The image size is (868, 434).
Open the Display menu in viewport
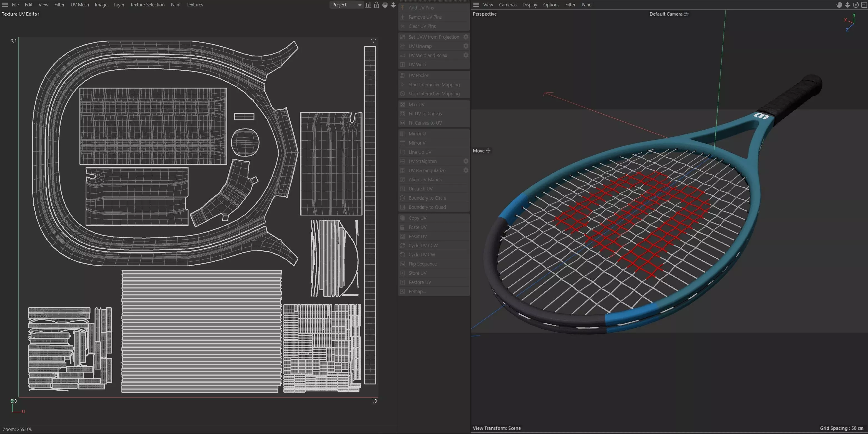[530, 5]
